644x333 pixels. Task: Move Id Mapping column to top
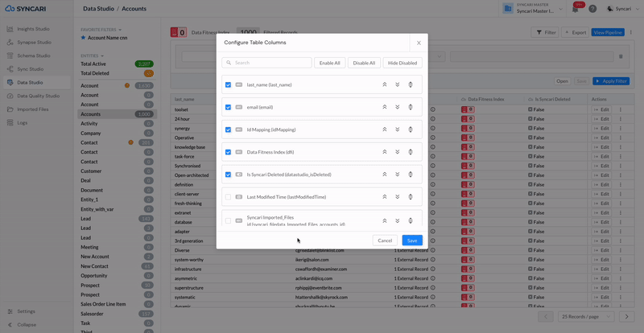pos(385,129)
